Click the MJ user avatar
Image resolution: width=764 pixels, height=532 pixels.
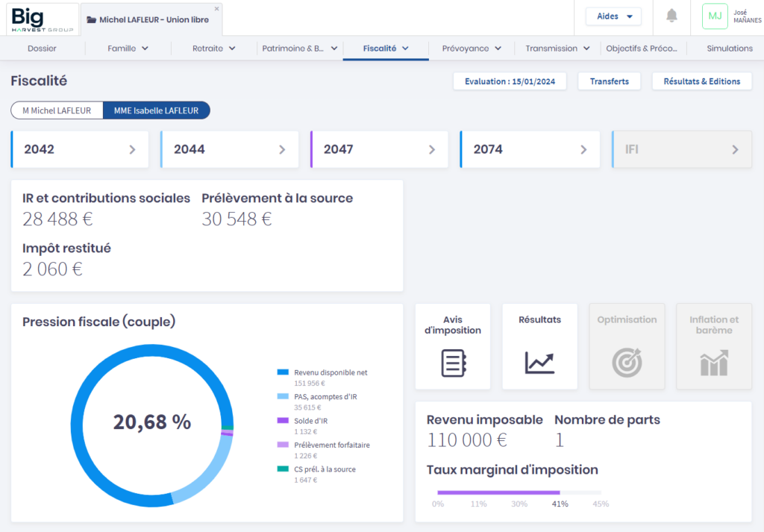click(715, 16)
